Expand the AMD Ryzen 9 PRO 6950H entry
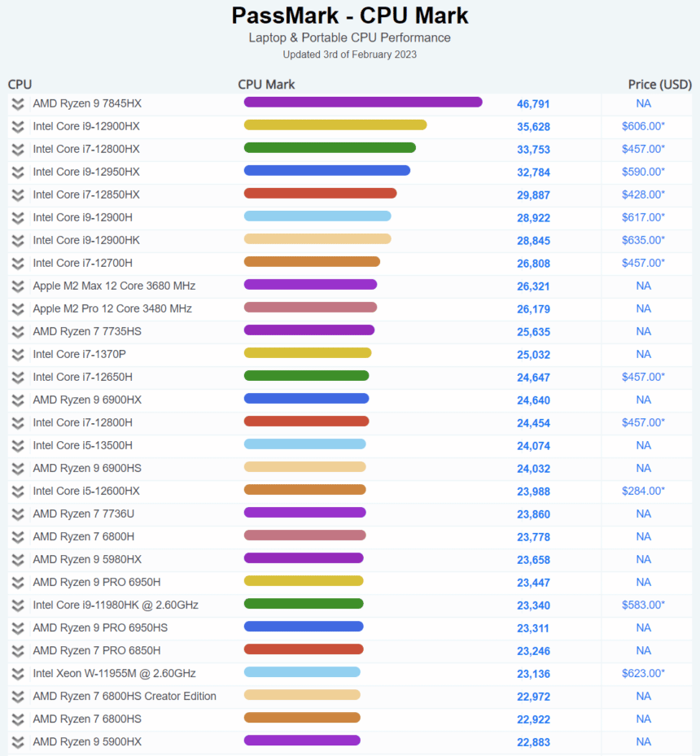The height and width of the screenshot is (756, 700). pyautogui.click(x=17, y=582)
